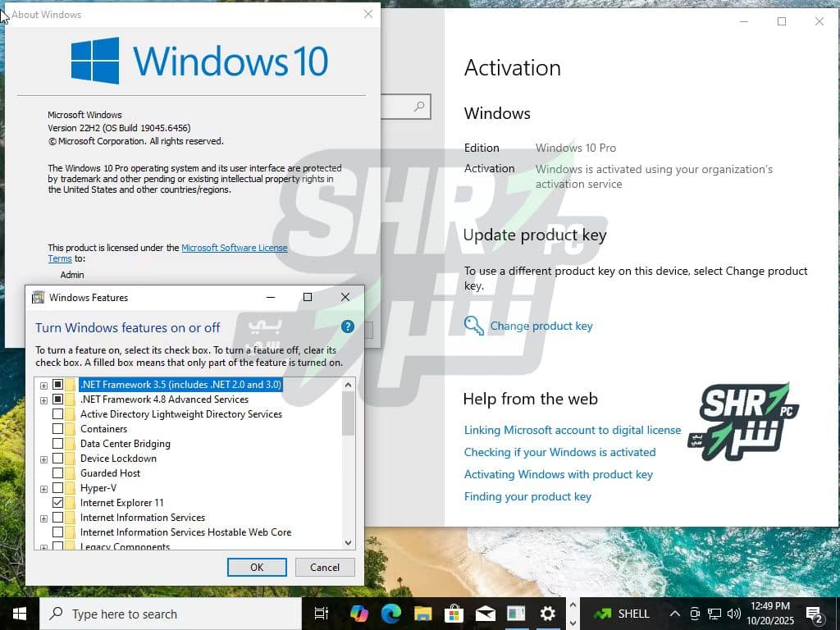Open Microsoft Edge from the taskbar
The image size is (840, 630).
pos(390,613)
